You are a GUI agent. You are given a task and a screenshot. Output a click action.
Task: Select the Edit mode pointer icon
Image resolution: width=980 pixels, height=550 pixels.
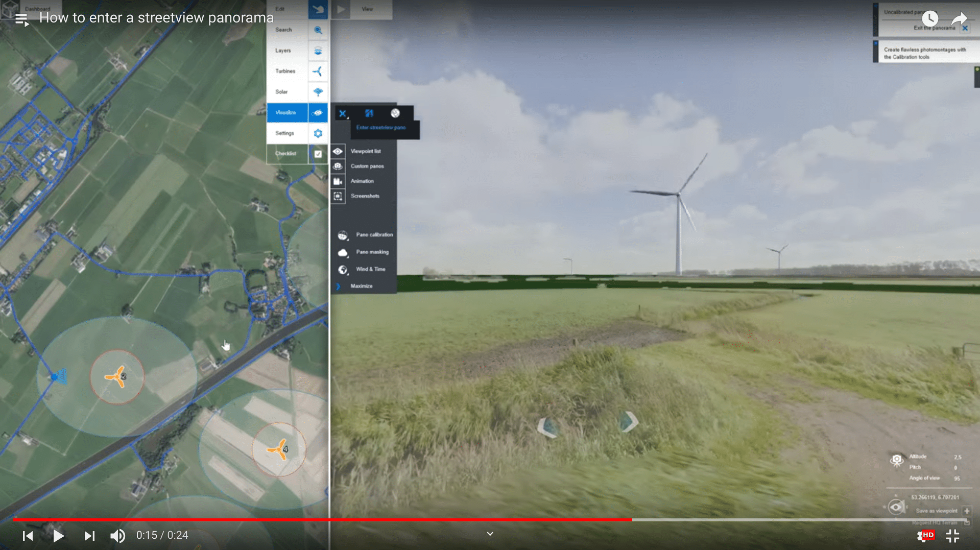(x=318, y=9)
